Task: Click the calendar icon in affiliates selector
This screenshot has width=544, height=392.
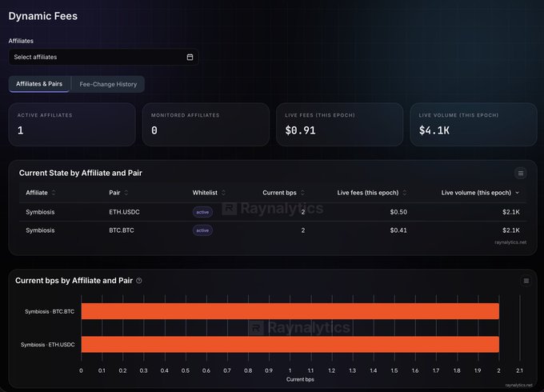Action: click(190, 57)
